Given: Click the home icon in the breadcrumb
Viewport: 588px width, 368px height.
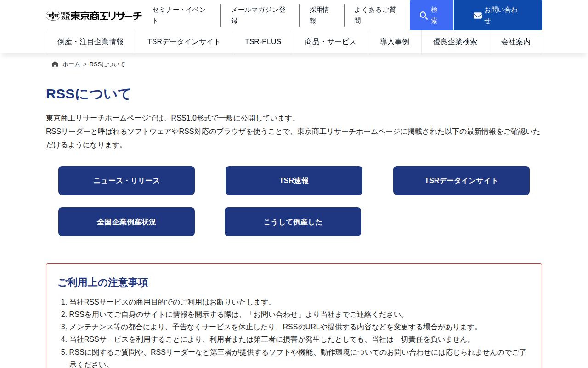Looking at the screenshot, I should pyautogui.click(x=54, y=64).
